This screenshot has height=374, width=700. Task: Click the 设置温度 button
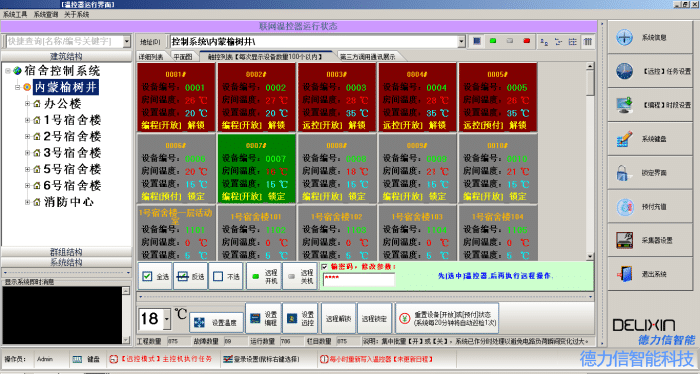click(x=217, y=322)
